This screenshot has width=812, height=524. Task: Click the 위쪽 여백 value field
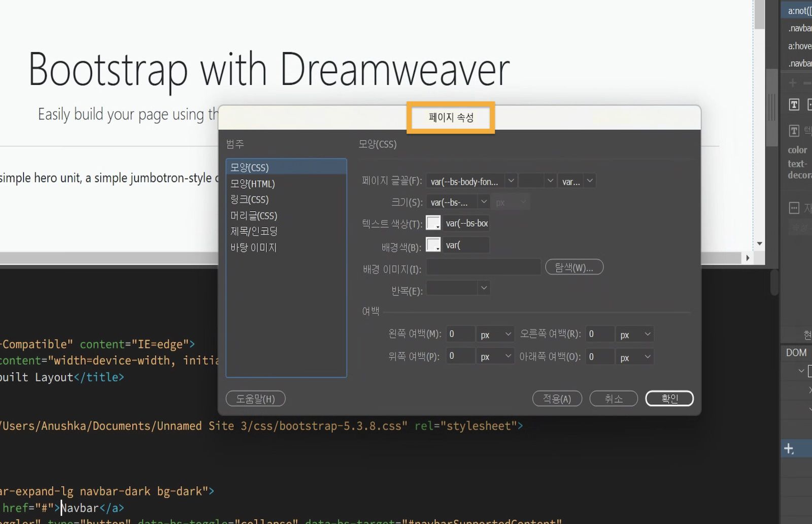pos(461,357)
